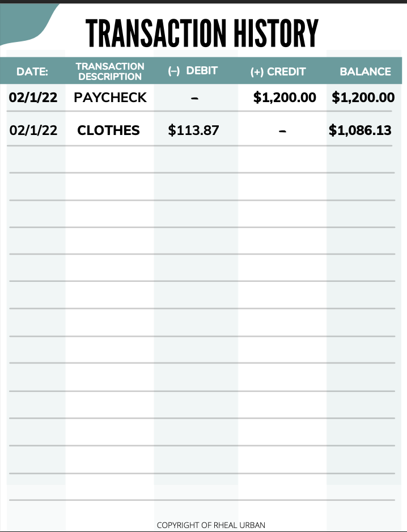Click the (+) CREDIT column header

[x=278, y=72]
